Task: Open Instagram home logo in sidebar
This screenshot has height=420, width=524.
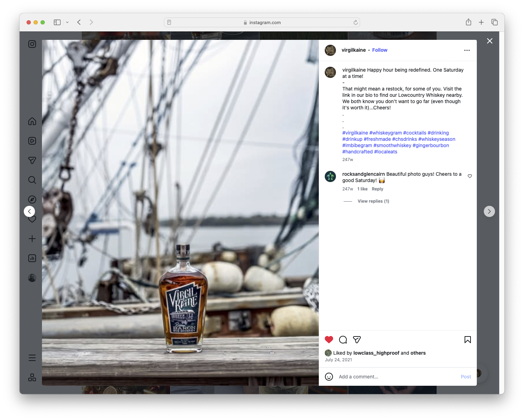Action: [32, 44]
